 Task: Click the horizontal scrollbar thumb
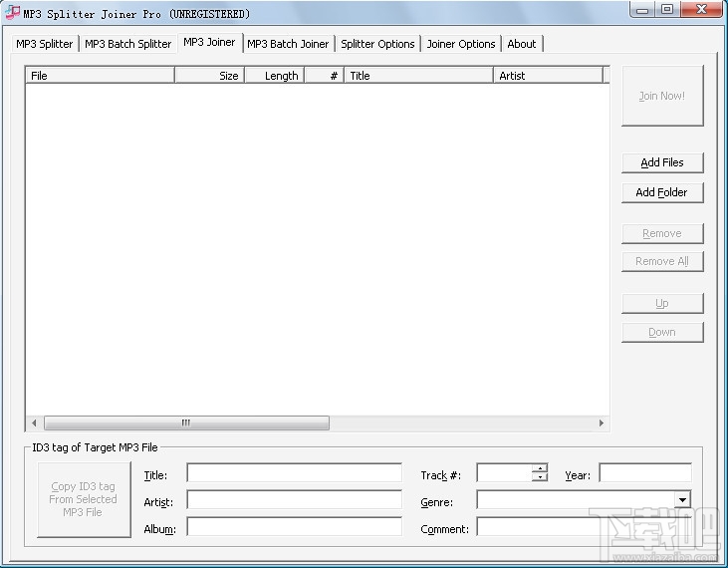[186, 423]
